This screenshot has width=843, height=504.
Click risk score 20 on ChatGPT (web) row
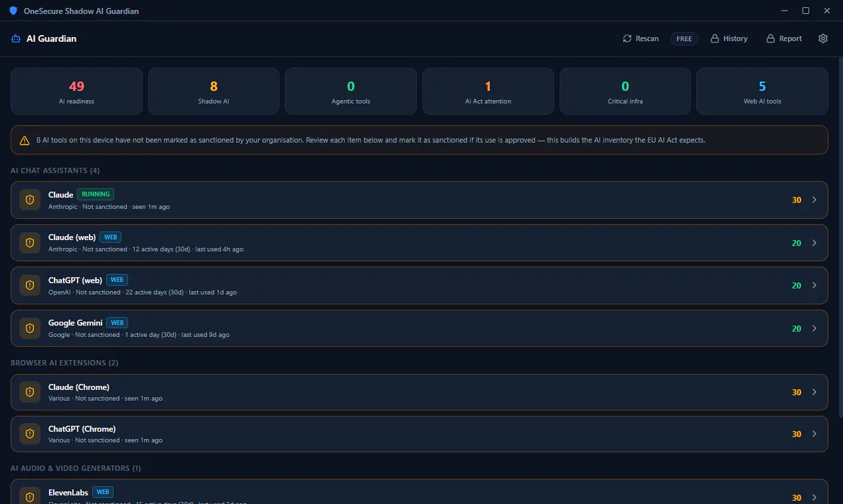pyautogui.click(x=797, y=285)
